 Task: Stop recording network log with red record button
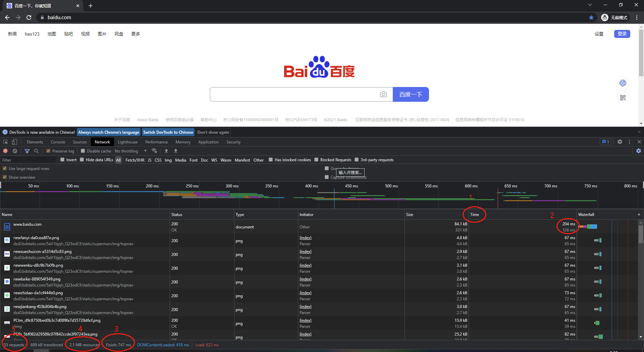[x=6, y=151]
